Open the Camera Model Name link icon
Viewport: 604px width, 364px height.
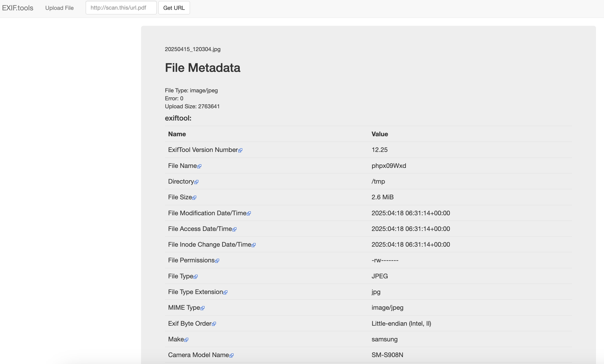231,355
